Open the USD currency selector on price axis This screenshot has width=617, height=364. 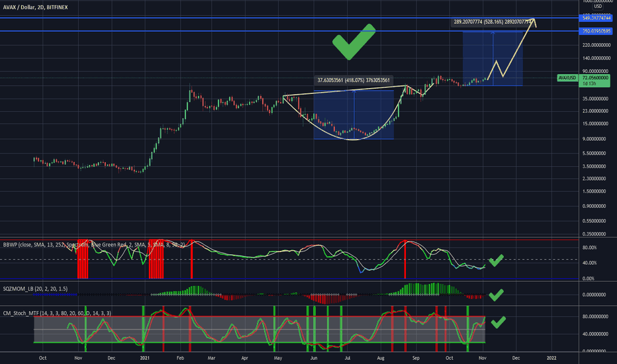[598, 7]
